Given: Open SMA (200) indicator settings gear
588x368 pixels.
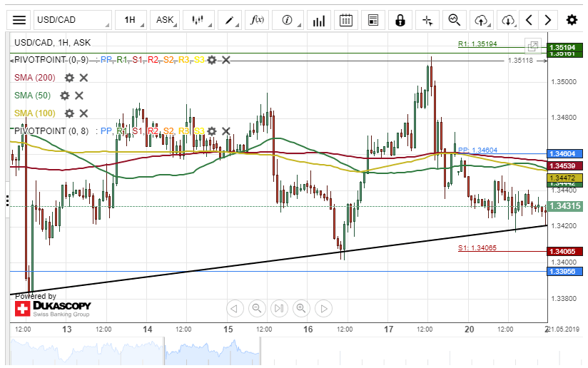Looking at the screenshot, I should (69, 78).
